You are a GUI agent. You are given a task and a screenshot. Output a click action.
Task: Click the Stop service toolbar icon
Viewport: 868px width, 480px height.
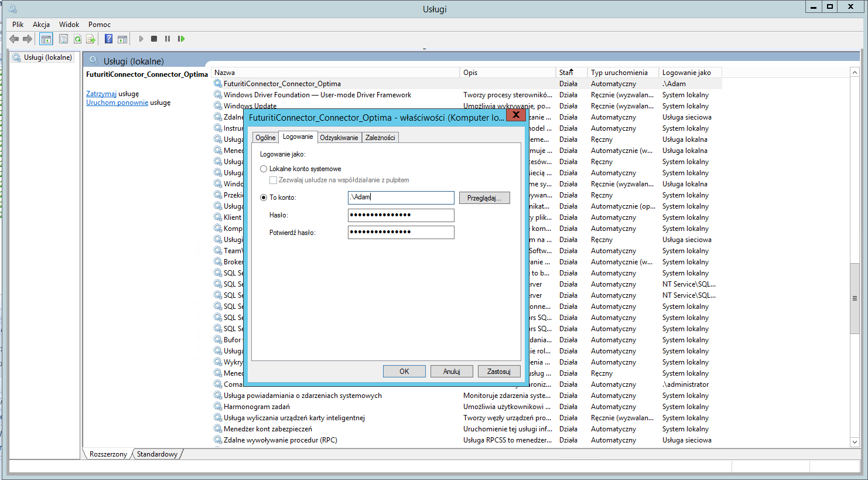click(x=154, y=39)
